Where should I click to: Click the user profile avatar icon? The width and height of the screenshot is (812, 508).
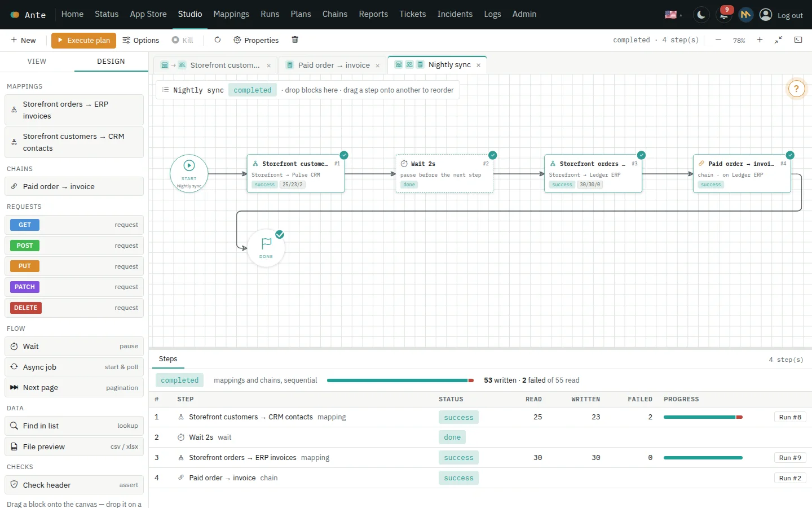coord(766,15)
